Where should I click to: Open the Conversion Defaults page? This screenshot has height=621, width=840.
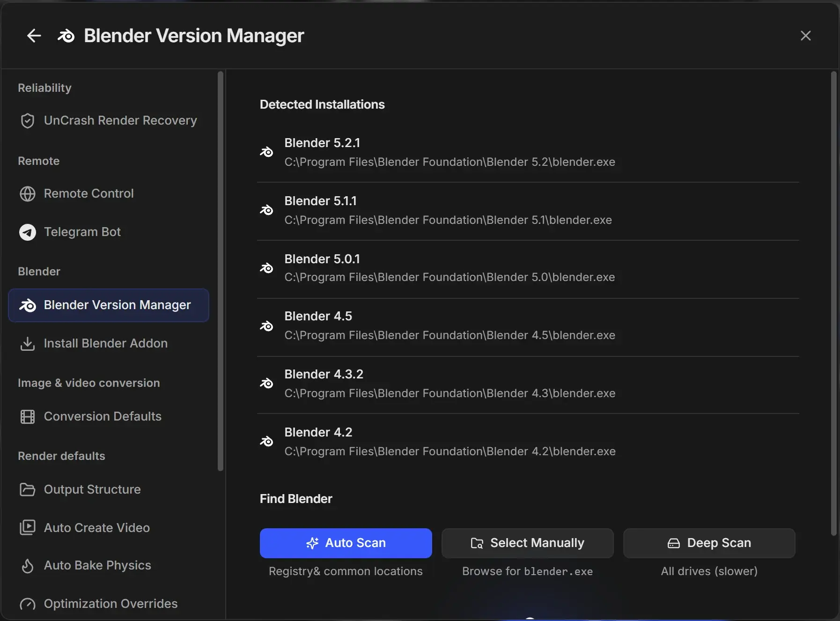click(x=109, y=417)
